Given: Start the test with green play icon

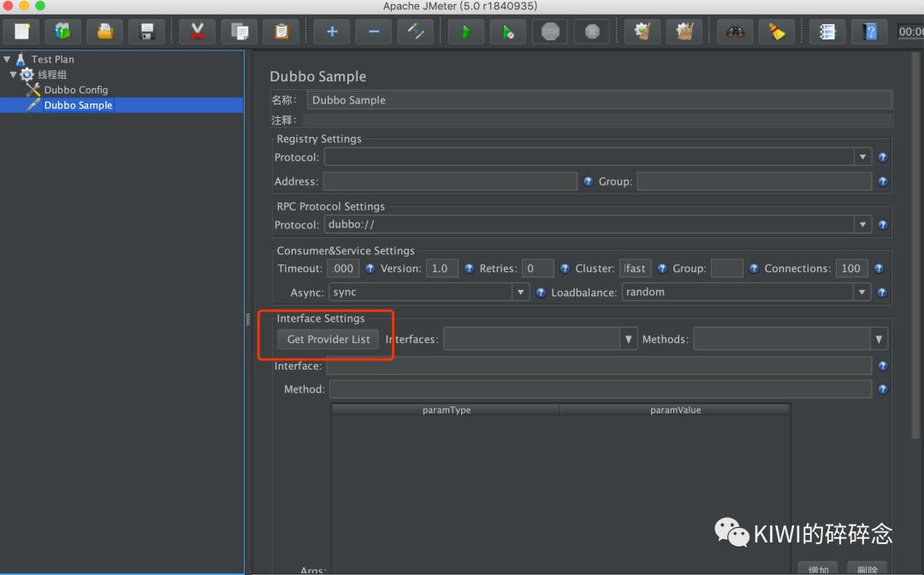Looking at the screenshot, I should (466, 31).
